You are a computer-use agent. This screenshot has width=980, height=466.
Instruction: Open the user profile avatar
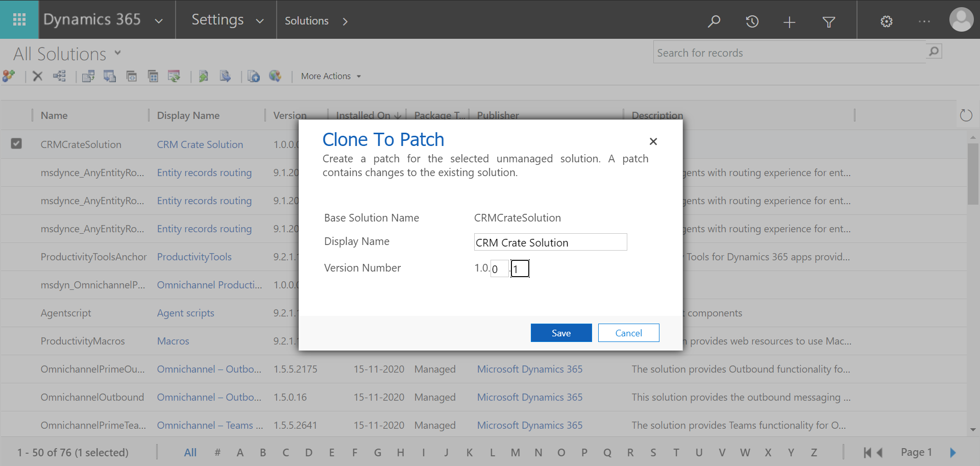coord(962,19)
